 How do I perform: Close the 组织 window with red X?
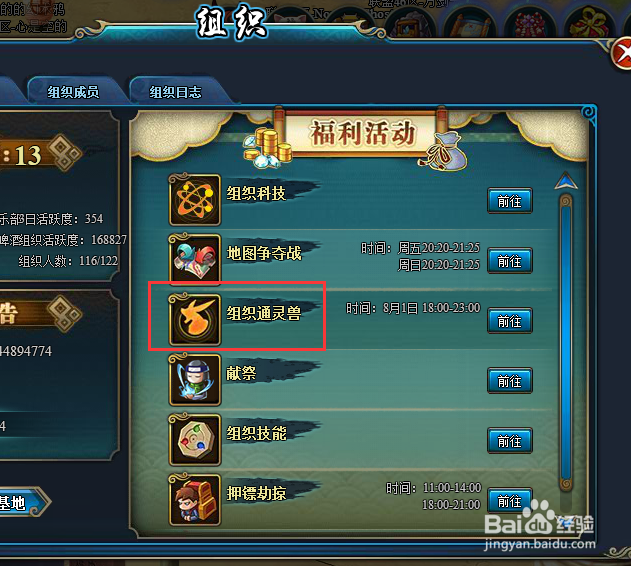click(x=622, y=54)
